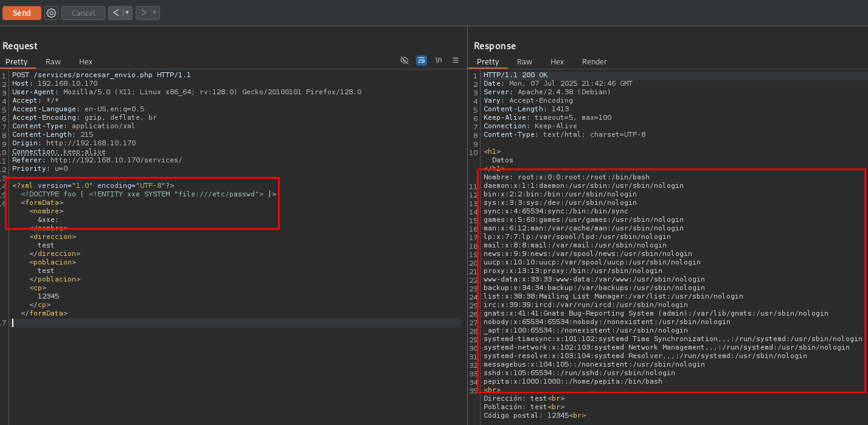Click the 12345 postal code value in request
This screenshot has width=868, height=425.
point(48,296)
